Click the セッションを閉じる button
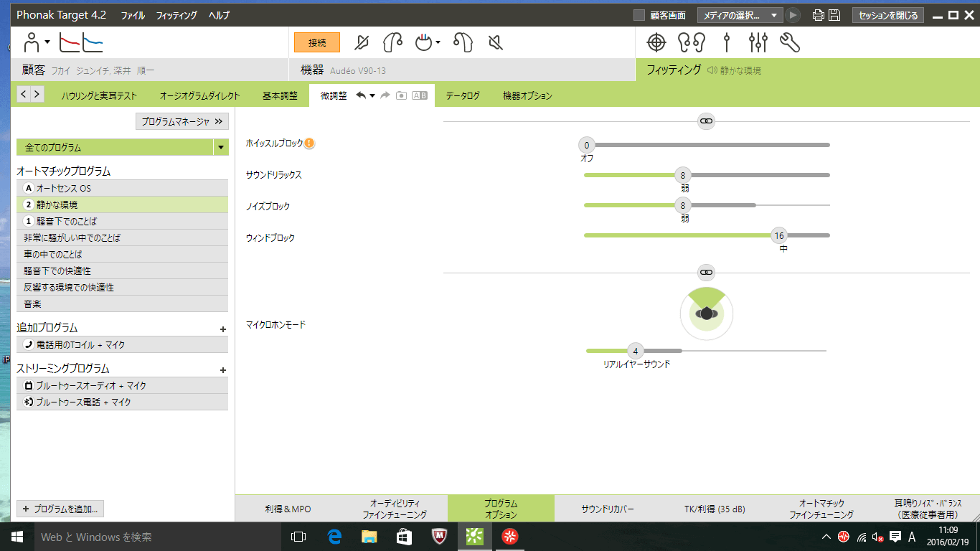Screen dimensions: 980x551 [x=888, y=15]
